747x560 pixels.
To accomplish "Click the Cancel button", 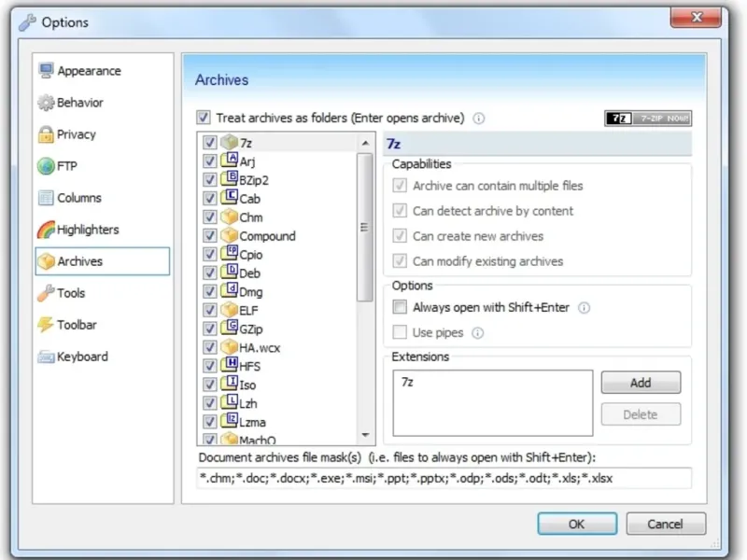I will pyautogui.click(x=666, y=524).
